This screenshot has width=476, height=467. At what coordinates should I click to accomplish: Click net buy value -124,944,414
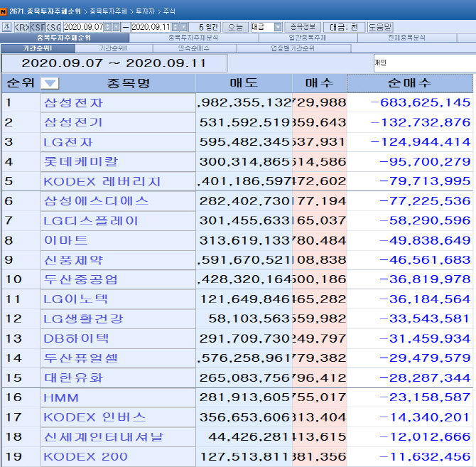[421, 142]
